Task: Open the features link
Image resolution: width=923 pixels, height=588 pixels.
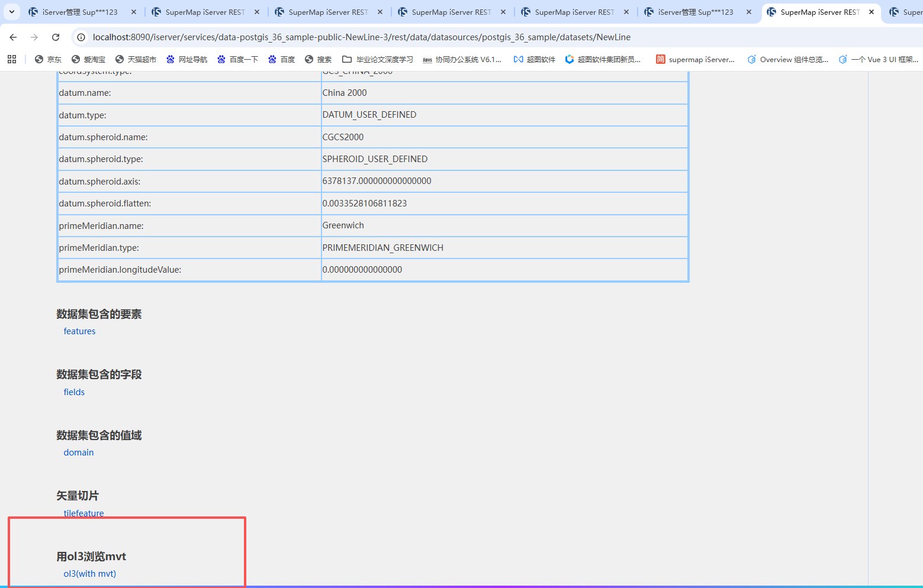Action: pos(79,331)
